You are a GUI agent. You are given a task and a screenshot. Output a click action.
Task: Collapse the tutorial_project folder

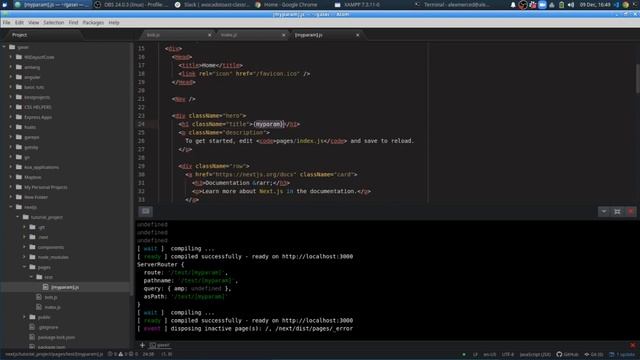tap(18, 217)
